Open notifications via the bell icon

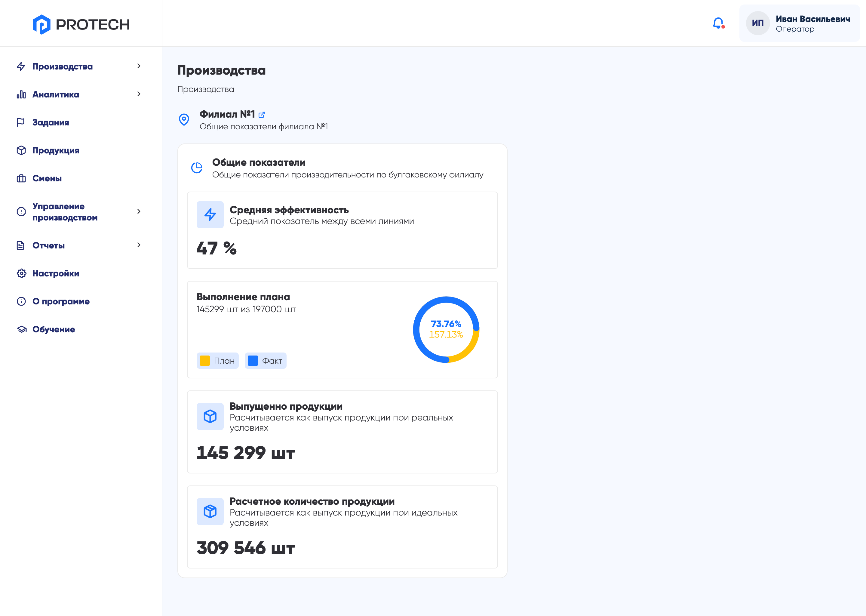[x=718, y=23]
